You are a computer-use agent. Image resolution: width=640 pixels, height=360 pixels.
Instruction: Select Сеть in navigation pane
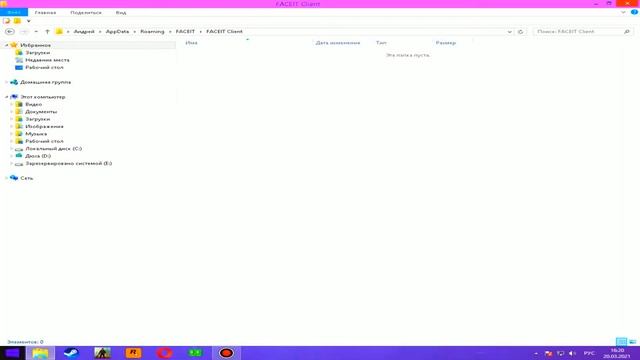tap(27, 178)
